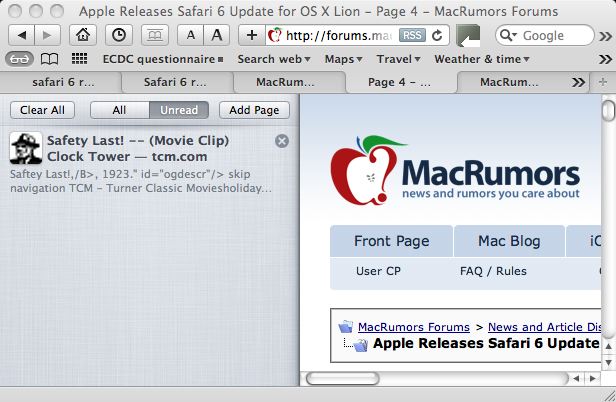The width and height of the screenshot is (616, 402).
Task: Click Apple Releases Safari 6 Update title
Action: click(486, 343)
